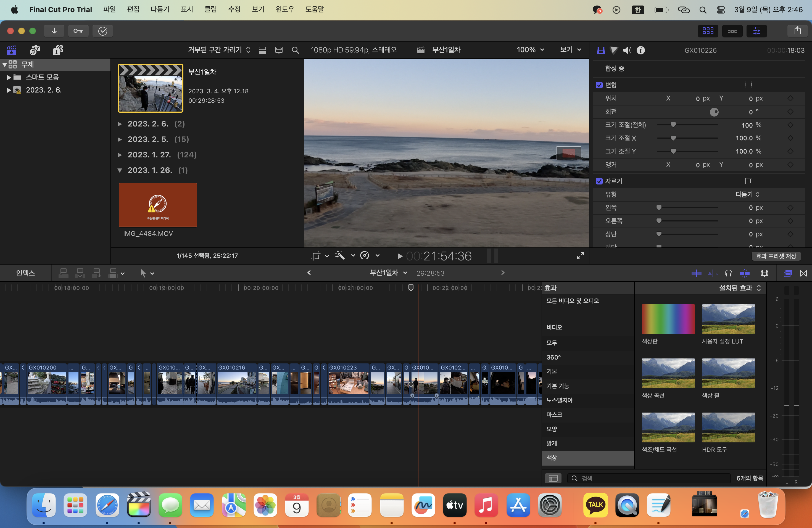Open the 100% viewer zoom dropdown

pos(530,50)
